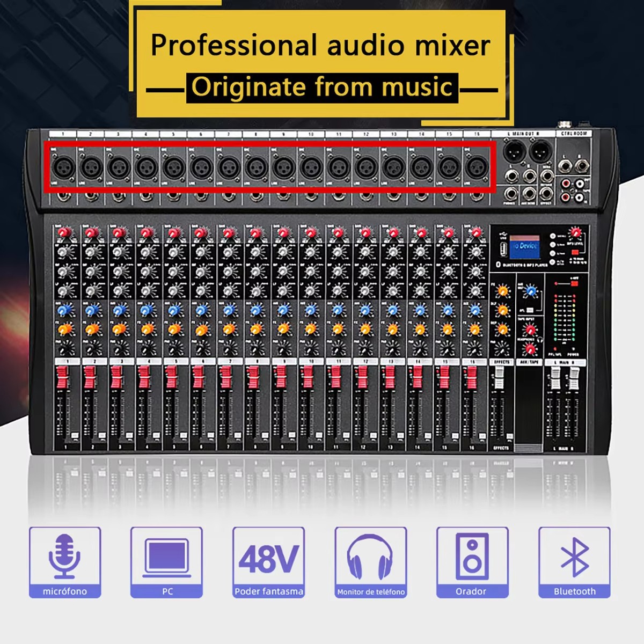The width and height of the screenshot is (644, 644).
Task: Click channel 5 XLR mic input
Action: tap(173, 167)
